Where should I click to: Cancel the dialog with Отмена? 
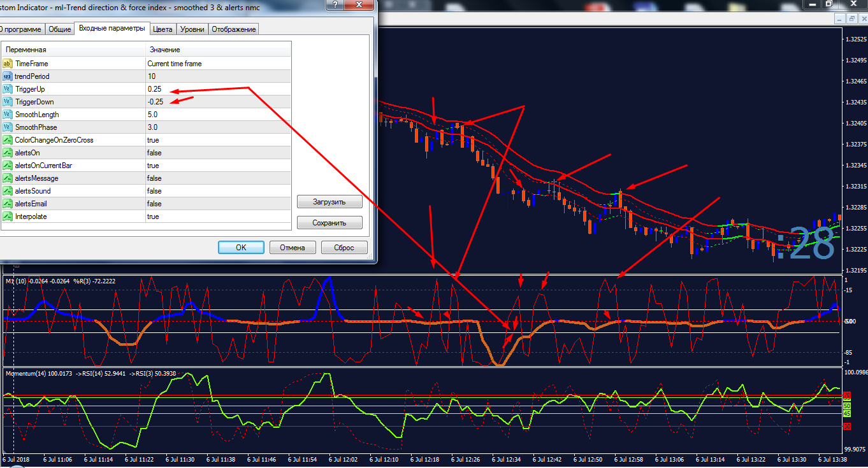(293, 248)
